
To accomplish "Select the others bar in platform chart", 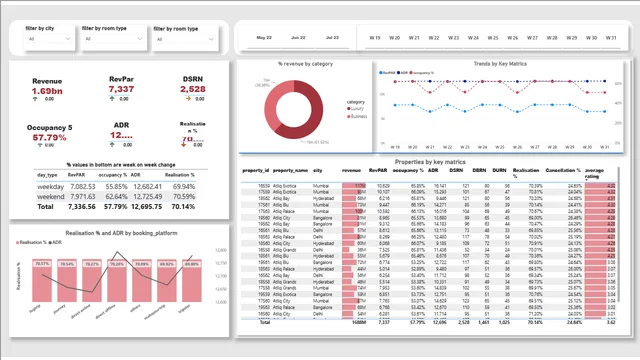I will [x=142, y=280].
